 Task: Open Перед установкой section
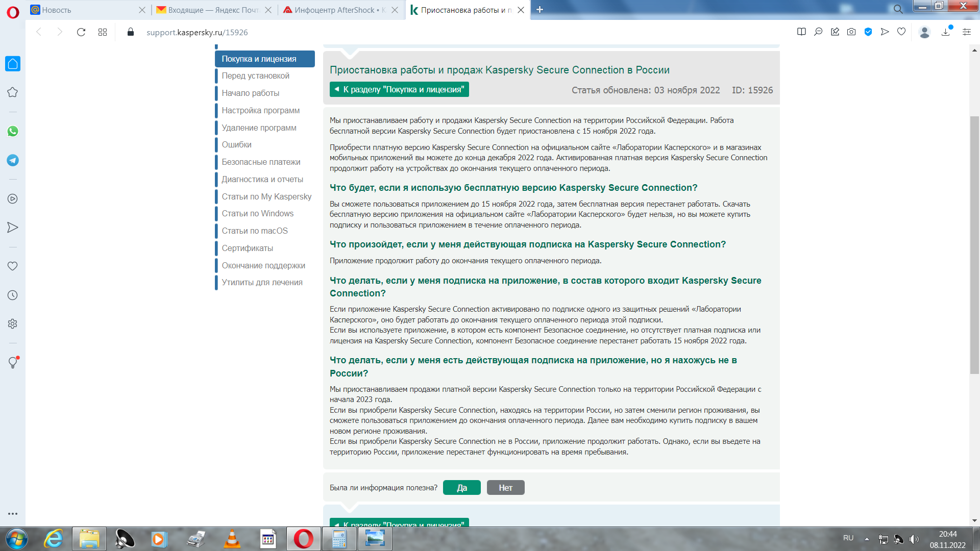coord(255,76)
